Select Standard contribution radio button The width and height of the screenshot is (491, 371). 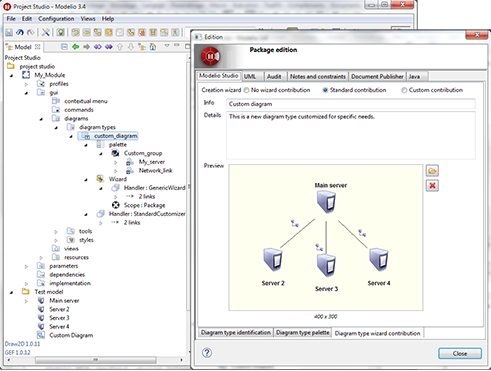(325, 90)
